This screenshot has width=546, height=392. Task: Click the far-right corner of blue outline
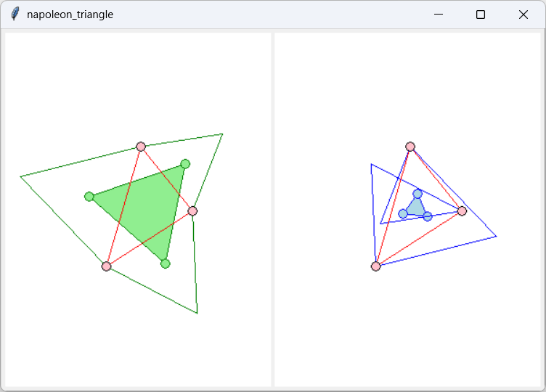pyautogui.click(x=496, y=236)
